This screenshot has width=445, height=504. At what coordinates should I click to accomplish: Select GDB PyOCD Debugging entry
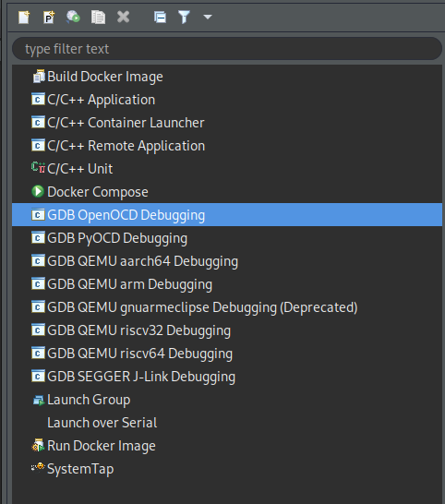117,238
